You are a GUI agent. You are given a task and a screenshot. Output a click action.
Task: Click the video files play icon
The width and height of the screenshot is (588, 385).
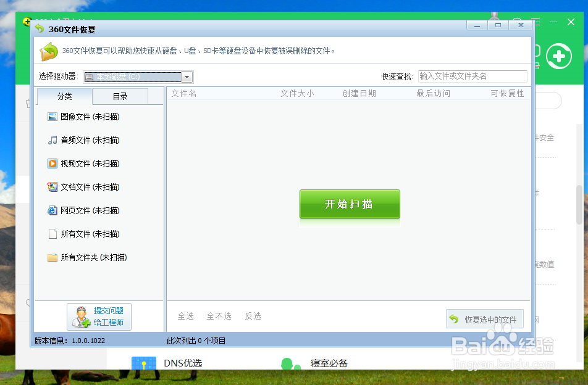click(52, 164)
